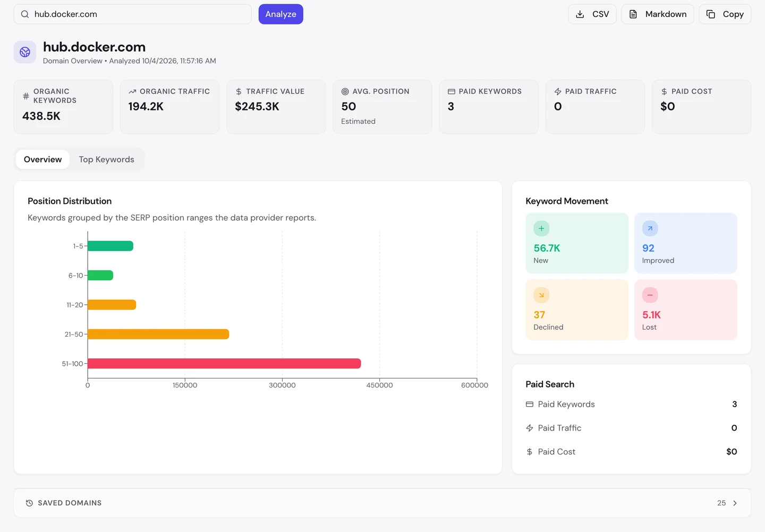Viewport: 765px width, 532px height.
Task: Click the 37 Declined keywords value
Action: coord(539,315)
